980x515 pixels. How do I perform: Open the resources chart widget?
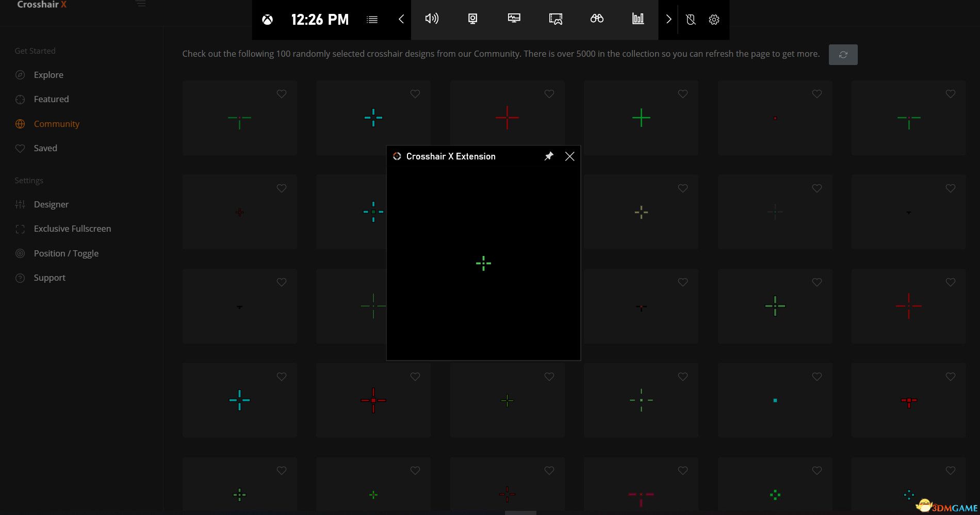(638, 19)
